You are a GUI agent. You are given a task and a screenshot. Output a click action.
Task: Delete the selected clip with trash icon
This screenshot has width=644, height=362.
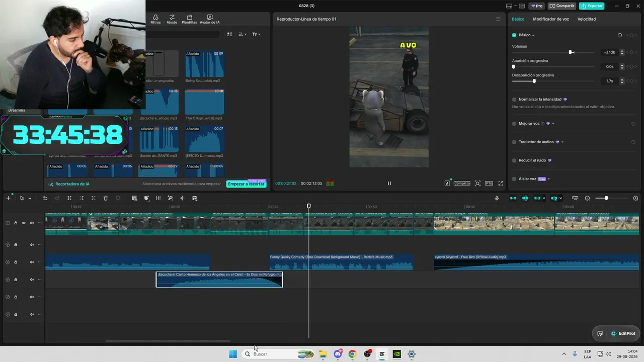click(x=106, y=198)
